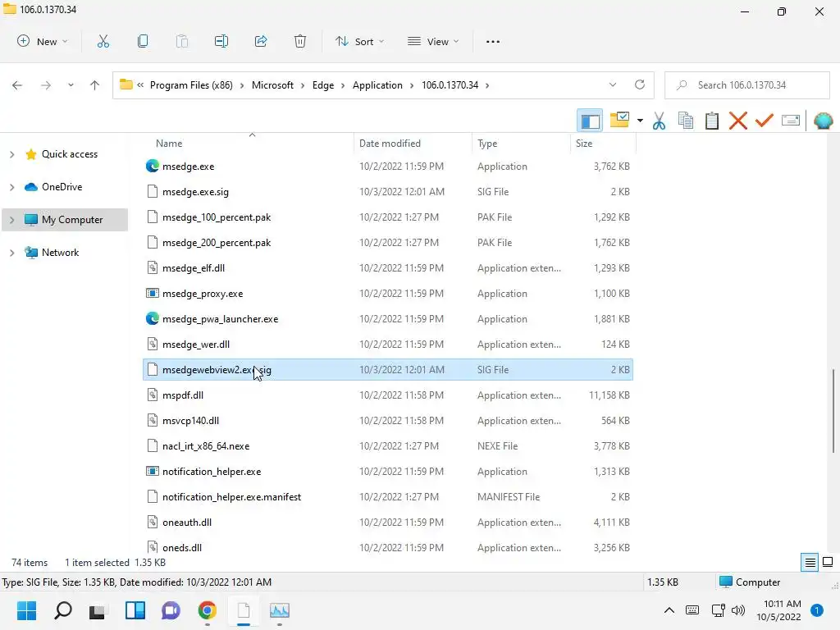Show hidden system tray icons chevron
Image resolution: width=840 pixels, height=630 pixels.
[669, 610]
